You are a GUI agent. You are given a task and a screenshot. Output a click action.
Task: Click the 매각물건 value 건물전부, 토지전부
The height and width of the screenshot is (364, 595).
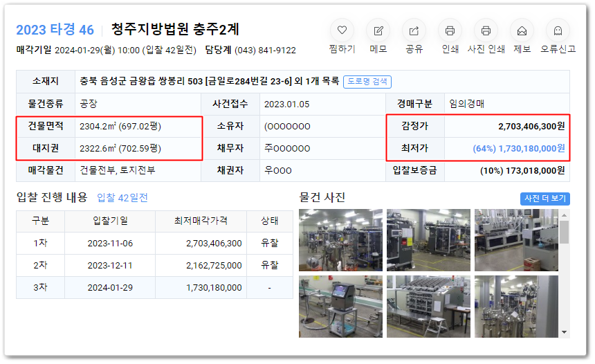click(117, 170)
